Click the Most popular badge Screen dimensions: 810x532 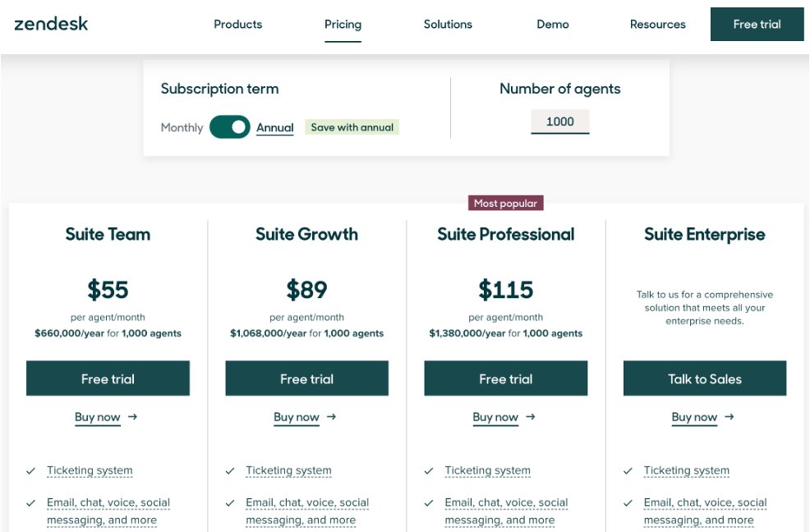pyautogui.click(x=505, y=203)
